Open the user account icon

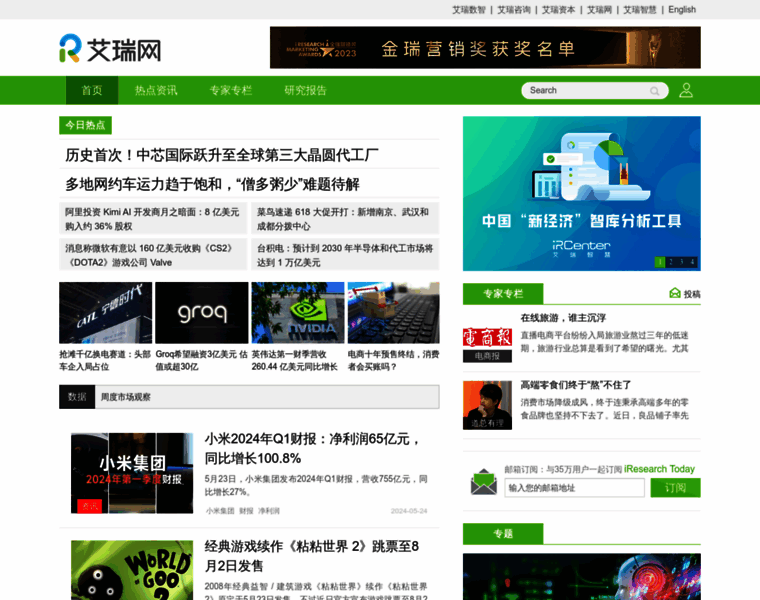pyautogui.click(x=686, y=90)
